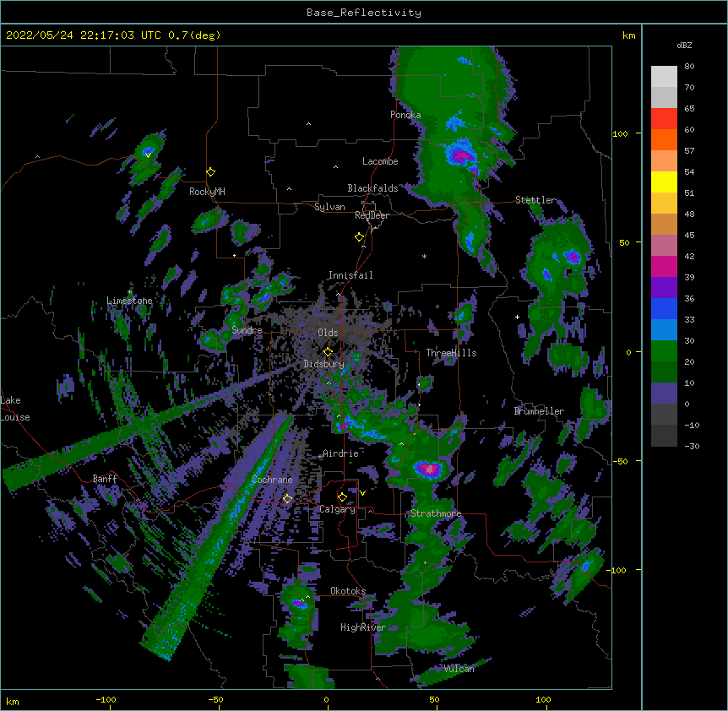Click the HighRiver label
The width and height of the screenshot is (728, 711).
(363, 627)
